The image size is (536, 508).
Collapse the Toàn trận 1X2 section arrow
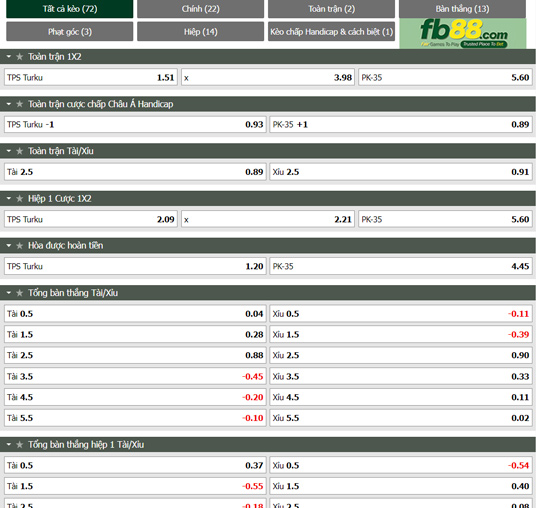click(x=9, y=56)
